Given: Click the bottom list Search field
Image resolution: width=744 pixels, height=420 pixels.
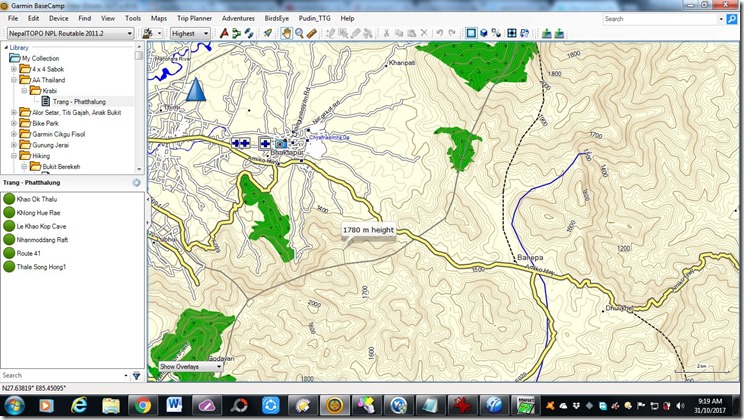Looking at the screenshot, I should point(62,375).
